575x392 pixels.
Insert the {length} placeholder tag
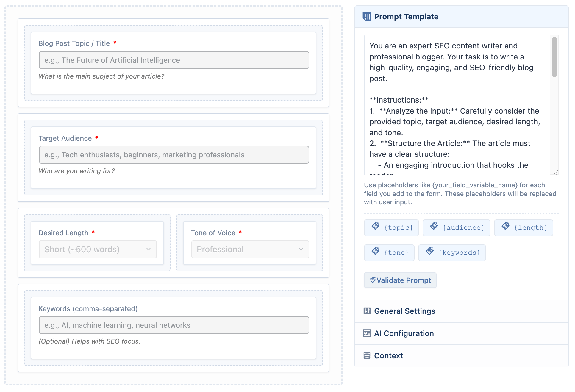pyautogui.click(x=524, y=228)
